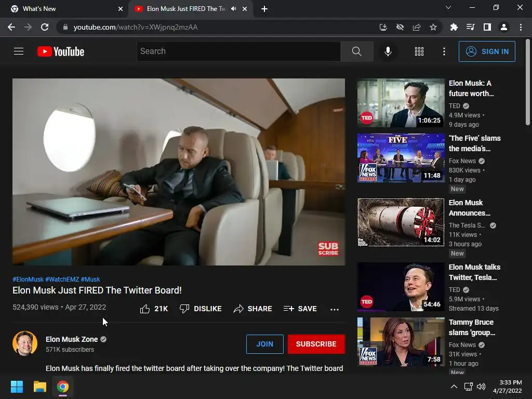Open the Chrome extensions puzzle icon

[454, 27]
